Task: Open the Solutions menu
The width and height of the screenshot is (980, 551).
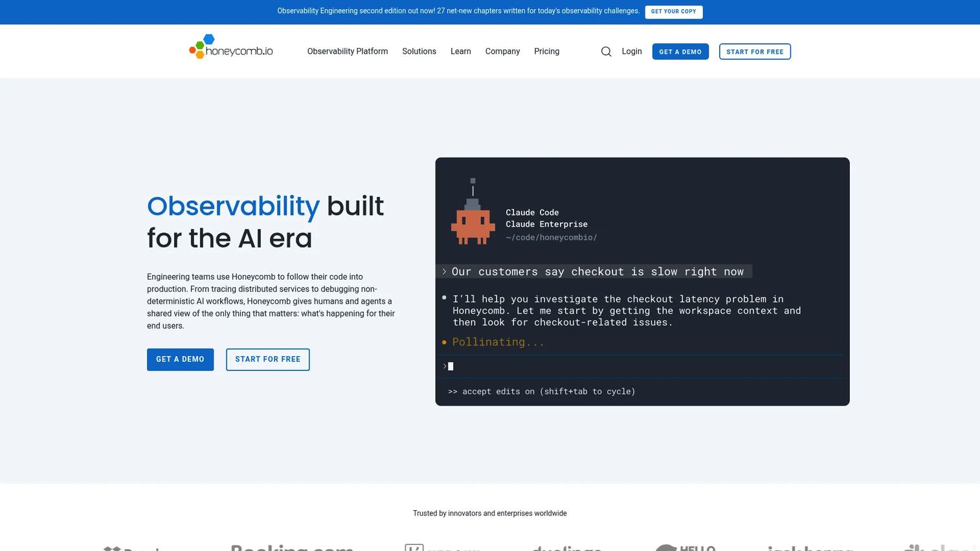Action: pyautogui.click(x=419, y=51)
